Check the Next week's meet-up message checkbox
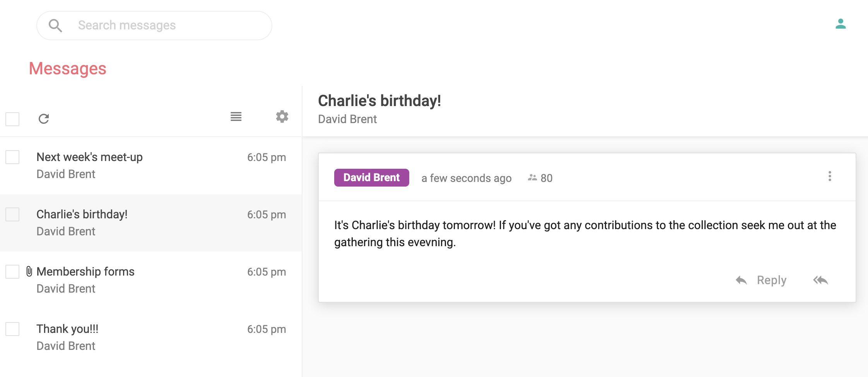868x377 pixels. click(12, 157)
